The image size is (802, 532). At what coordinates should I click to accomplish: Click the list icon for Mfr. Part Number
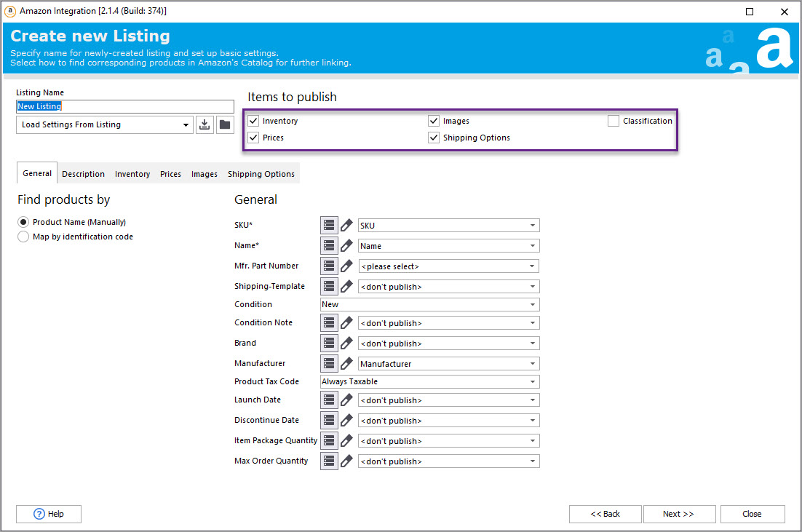(x=329, y=266)
